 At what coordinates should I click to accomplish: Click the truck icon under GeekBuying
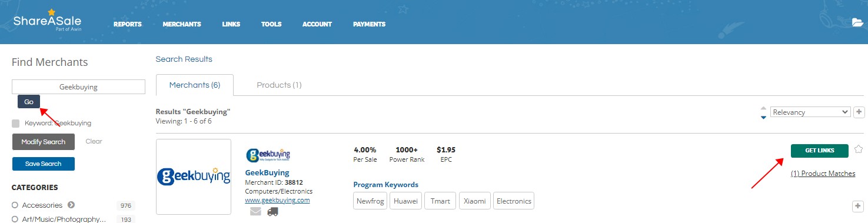point(272,211)
